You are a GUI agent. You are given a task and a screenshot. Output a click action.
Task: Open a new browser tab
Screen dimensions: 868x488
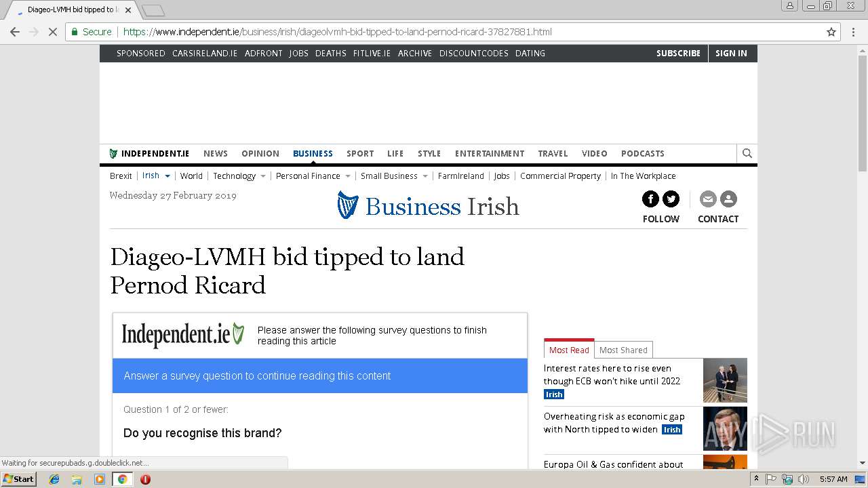(153, 10)
